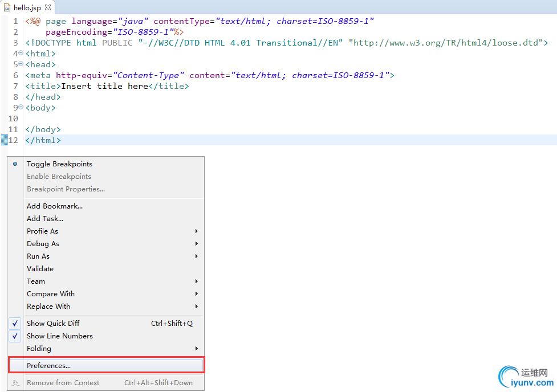
Task: Collapse the body tag fold at line 9
Action: [21, 107]
